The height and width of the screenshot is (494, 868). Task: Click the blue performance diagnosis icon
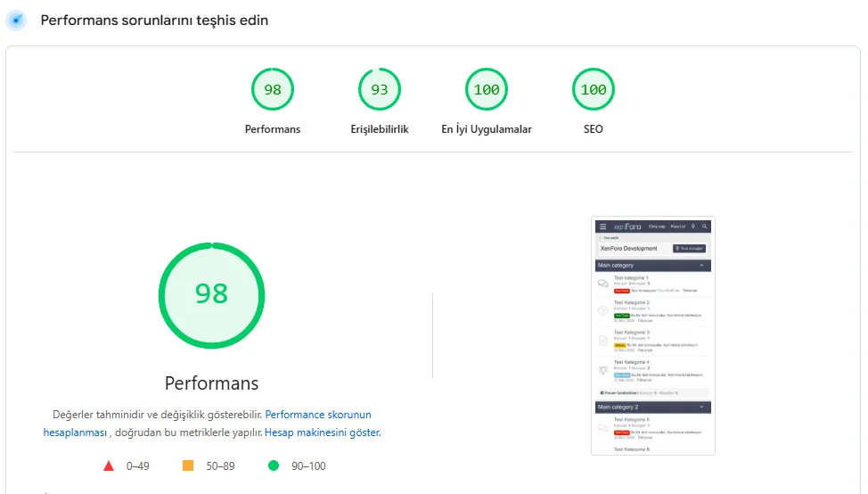[16, 20]
